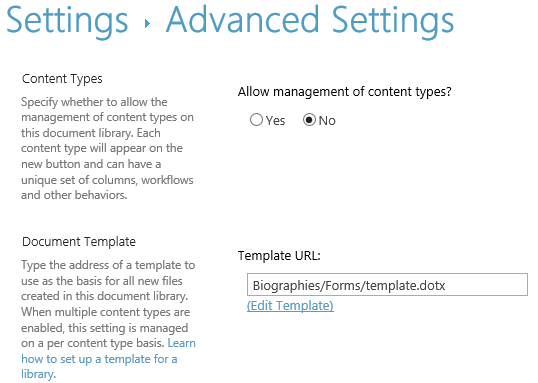Click the Template URL label
Image resolution: width=538 pixels, height=383 pixels.
pyautogui.click(x=279, y=256)
